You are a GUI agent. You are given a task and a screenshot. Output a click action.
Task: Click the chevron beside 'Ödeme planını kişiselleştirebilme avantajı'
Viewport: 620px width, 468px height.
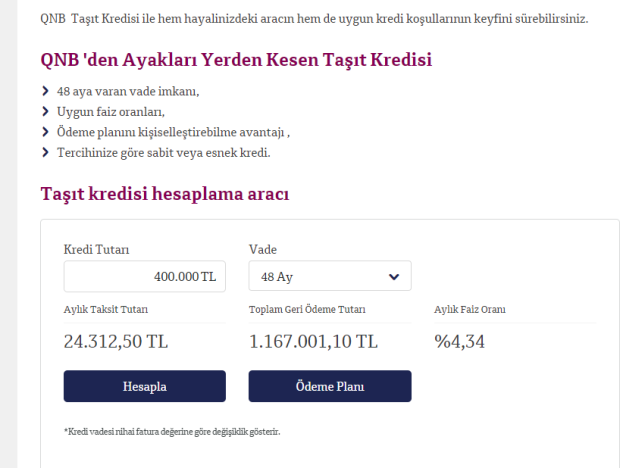45,132
